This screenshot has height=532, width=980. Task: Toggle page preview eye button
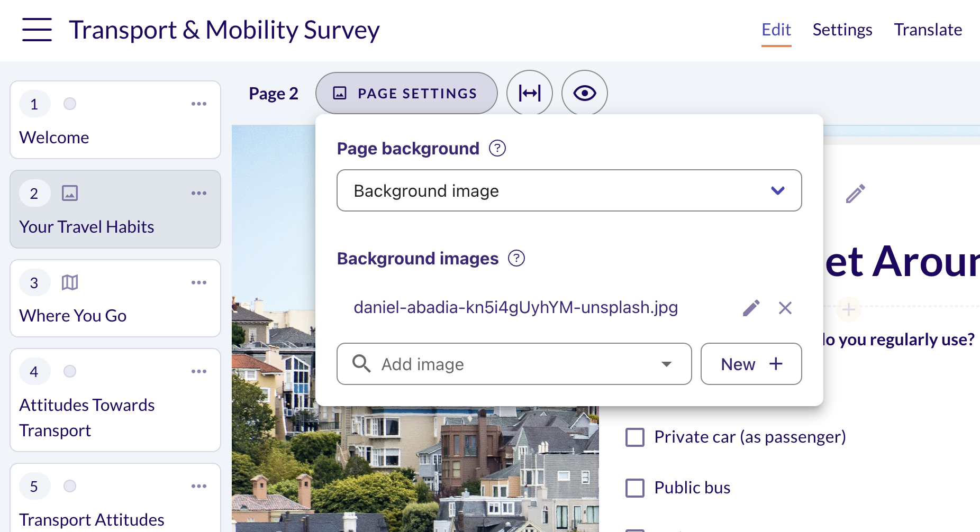[585, 93]
